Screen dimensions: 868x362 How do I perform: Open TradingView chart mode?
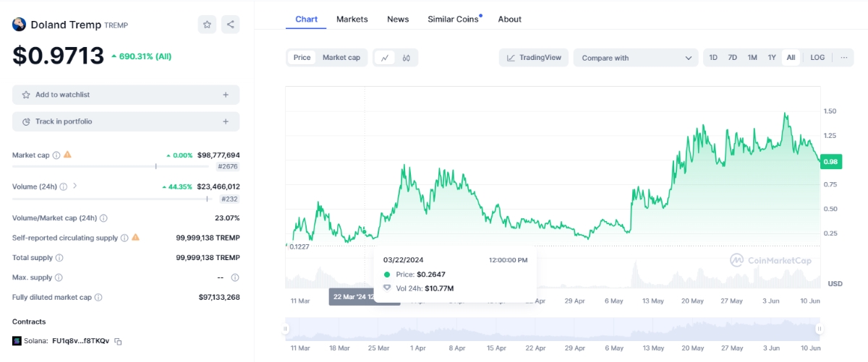(x=534, y=58)
